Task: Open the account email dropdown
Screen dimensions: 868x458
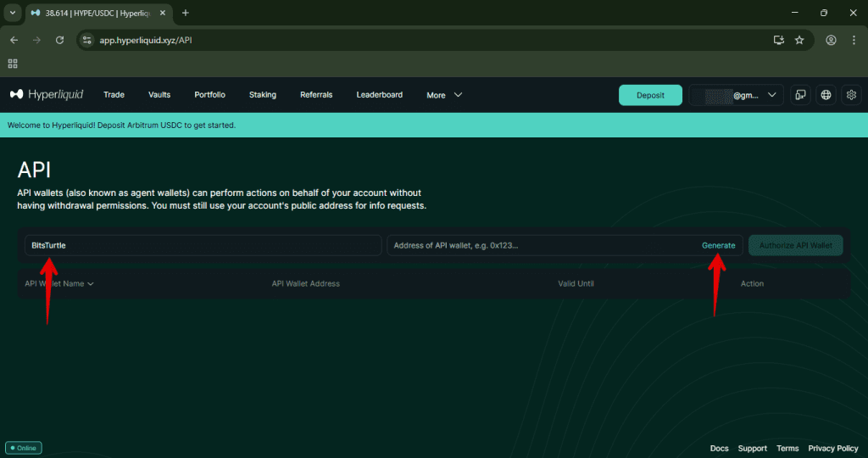Action: tap(736, 95)
